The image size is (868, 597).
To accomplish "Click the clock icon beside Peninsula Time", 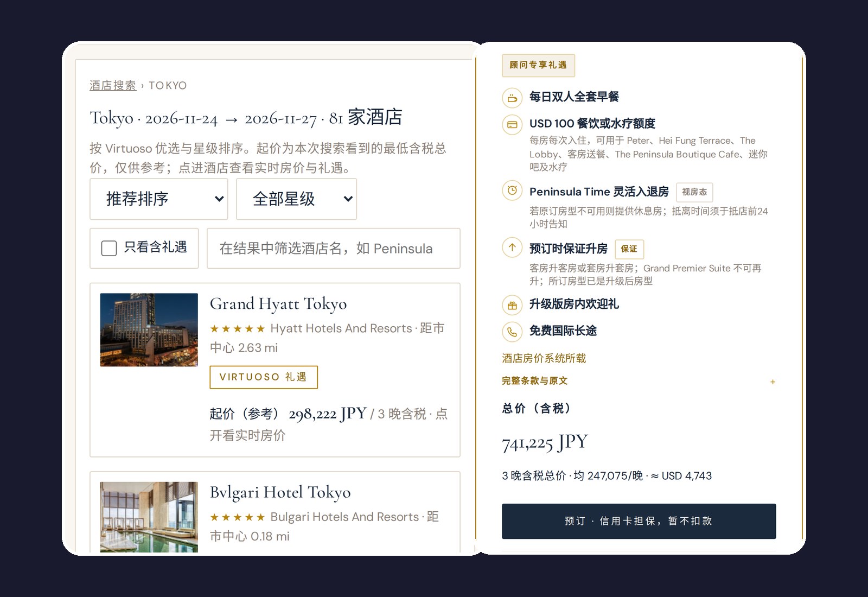I will tap(512, 190).
